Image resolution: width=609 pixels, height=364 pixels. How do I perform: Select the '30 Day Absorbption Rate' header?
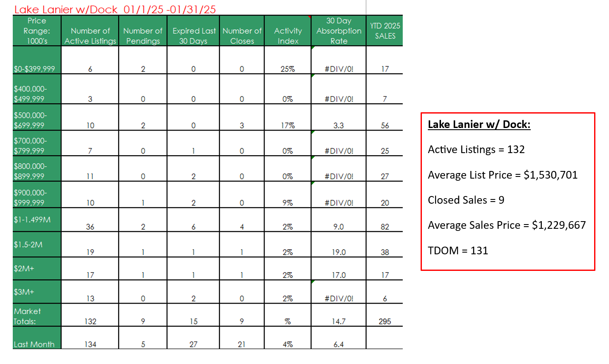click(339, 31)
